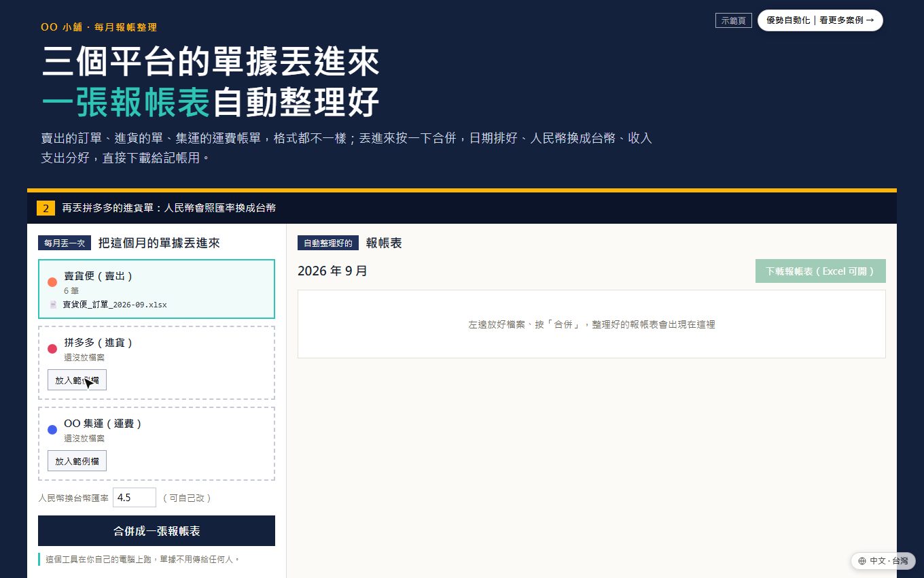Click OO 小舖 · 每月報帳整理 header text

click(x=99, y=27)
